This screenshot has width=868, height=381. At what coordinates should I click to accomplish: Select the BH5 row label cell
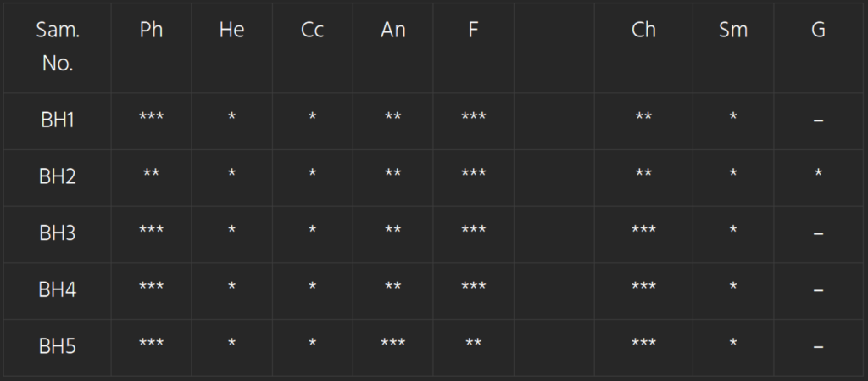pyautogui.click(x=58, y=346)
